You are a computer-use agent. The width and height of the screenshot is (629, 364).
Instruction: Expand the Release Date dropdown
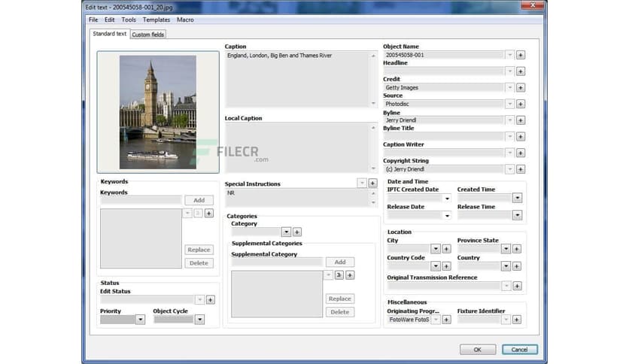click(447, 216)
